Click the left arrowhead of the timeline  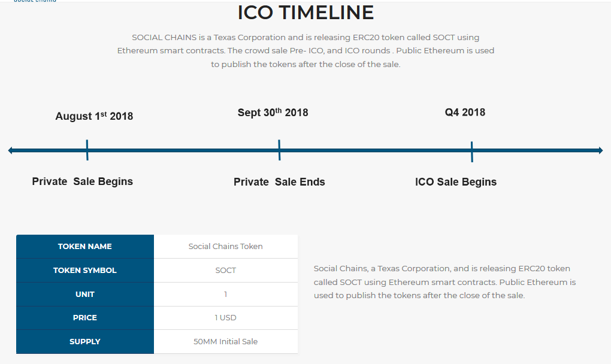pos(11,150)
